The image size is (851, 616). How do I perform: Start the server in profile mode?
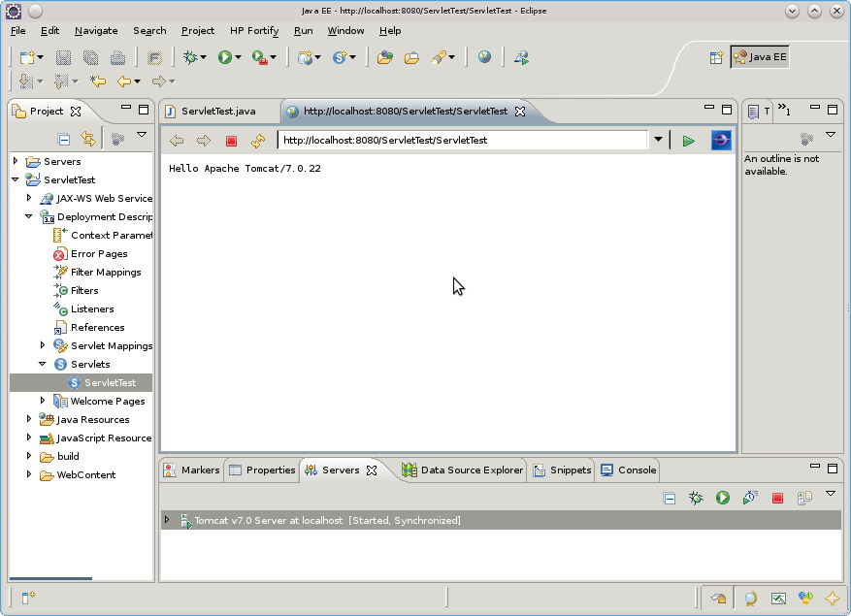coord(750,498)
